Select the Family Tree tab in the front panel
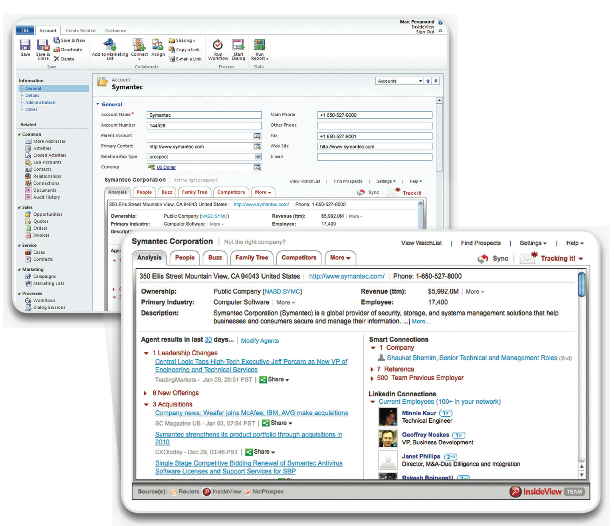This screenshot has width=614, height=526. 251,258
